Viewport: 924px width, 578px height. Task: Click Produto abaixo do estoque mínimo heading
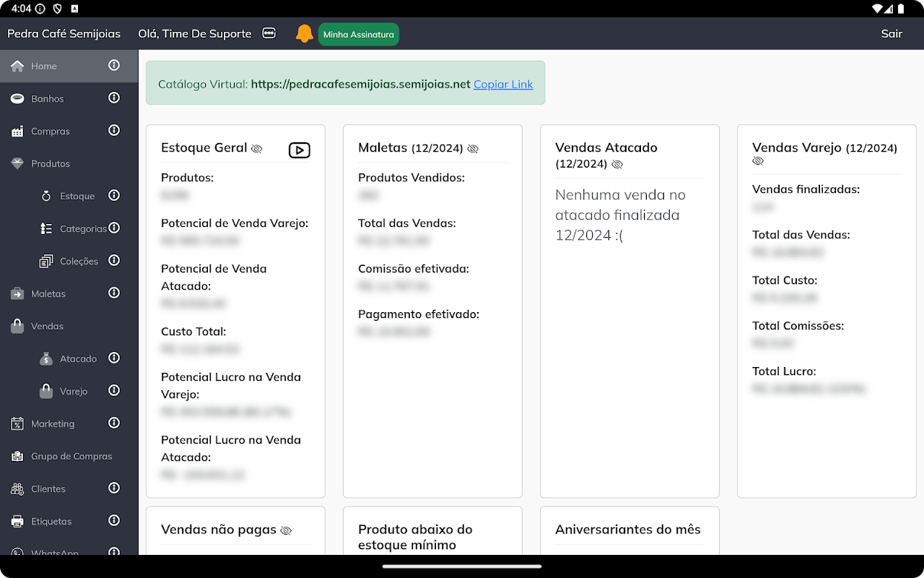[416, 537]
